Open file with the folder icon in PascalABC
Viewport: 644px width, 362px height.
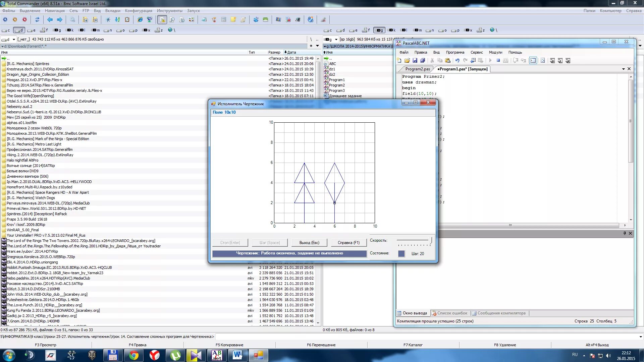pos(407,61)
